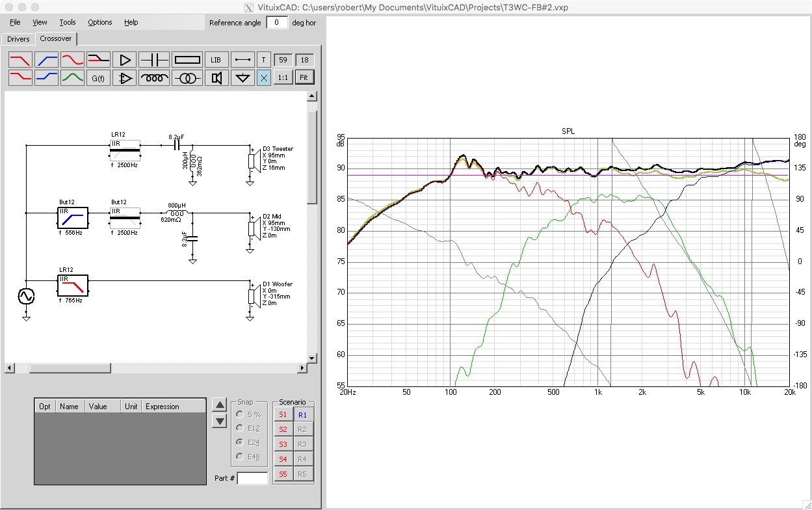Select the wire connection tool
Viewport: 812px width, 510px height.
[243, 60]
